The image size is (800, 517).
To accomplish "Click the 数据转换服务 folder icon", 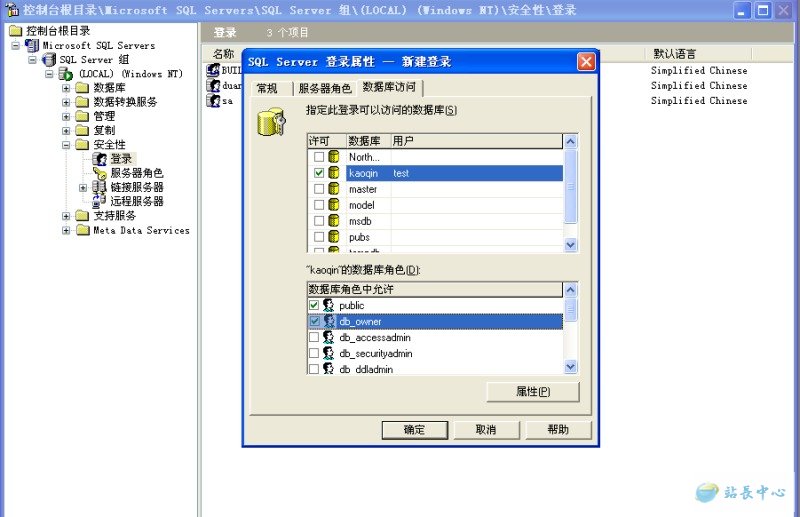I will (x=82, y=102).
